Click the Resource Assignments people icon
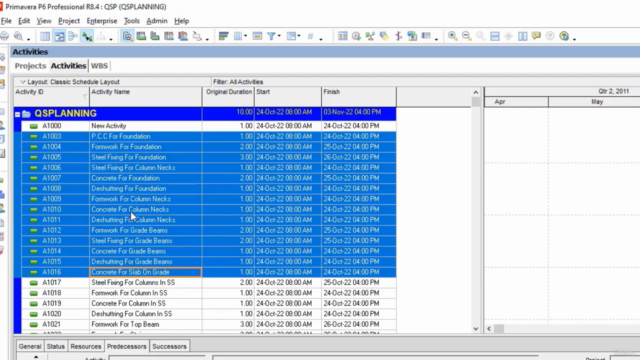 [x=183, y=36]
